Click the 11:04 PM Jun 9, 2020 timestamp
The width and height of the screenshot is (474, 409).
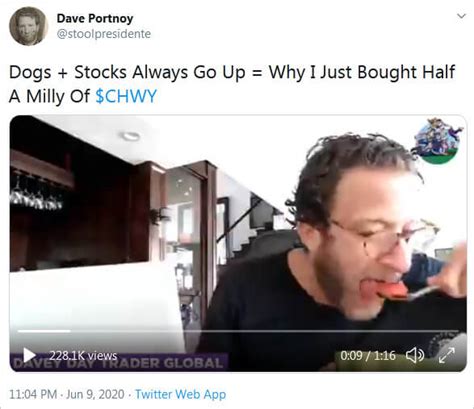[x=67, y=394]
